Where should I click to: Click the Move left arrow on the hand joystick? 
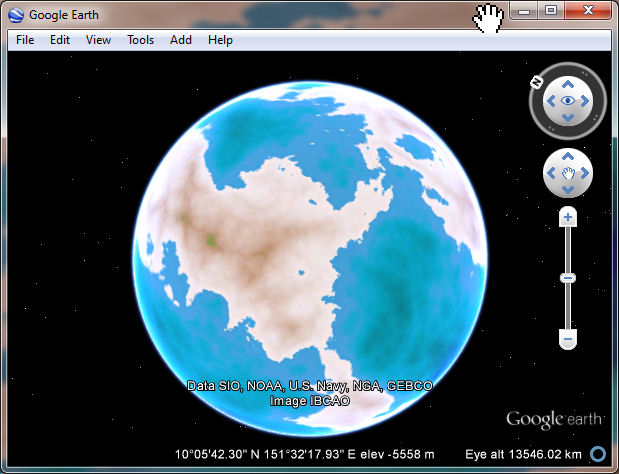click(x=551, y=173)
